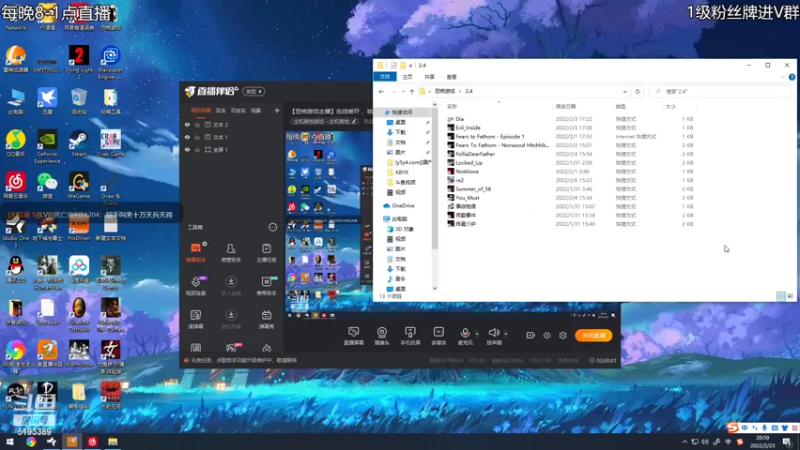The height and width of the screenshot is (450, 800).
Task: Open the streamer tasks tool
Action: (x=266, y=253)
